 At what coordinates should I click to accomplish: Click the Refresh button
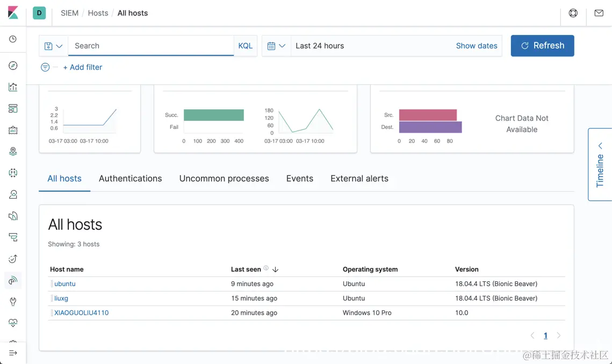click(543, 46)
